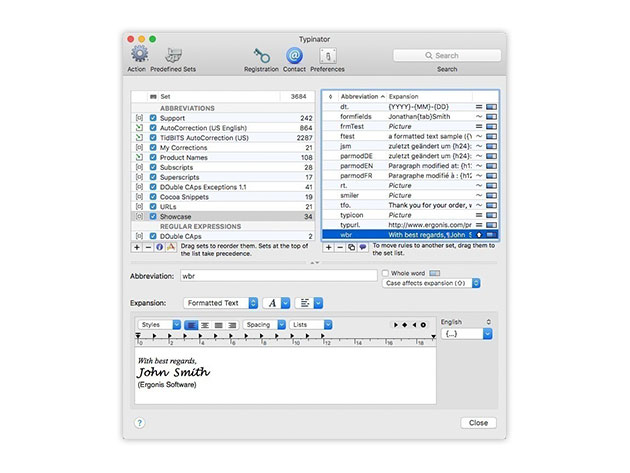Delete selected rule with minus button
Screen dimensions: 630x473
pos(340,247)
